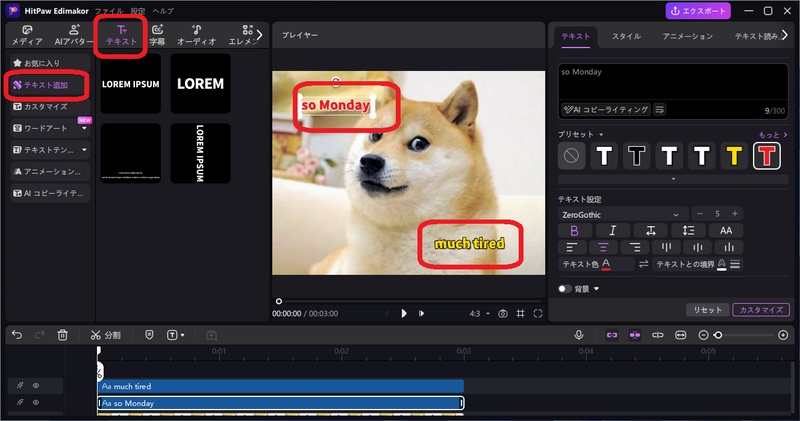Open the timeline text tool dropdown
This screenshot has height=421, width=800.
click(182, 335)
